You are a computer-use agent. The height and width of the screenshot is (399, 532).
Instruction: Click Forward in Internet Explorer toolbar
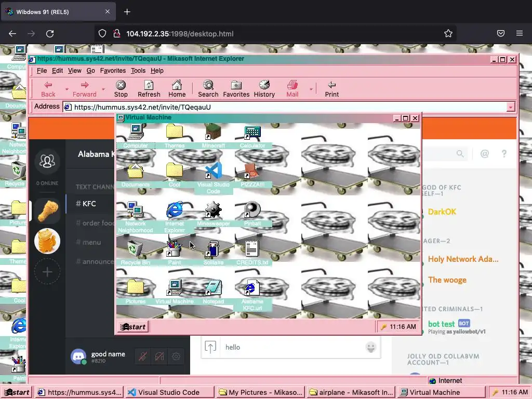85,89
